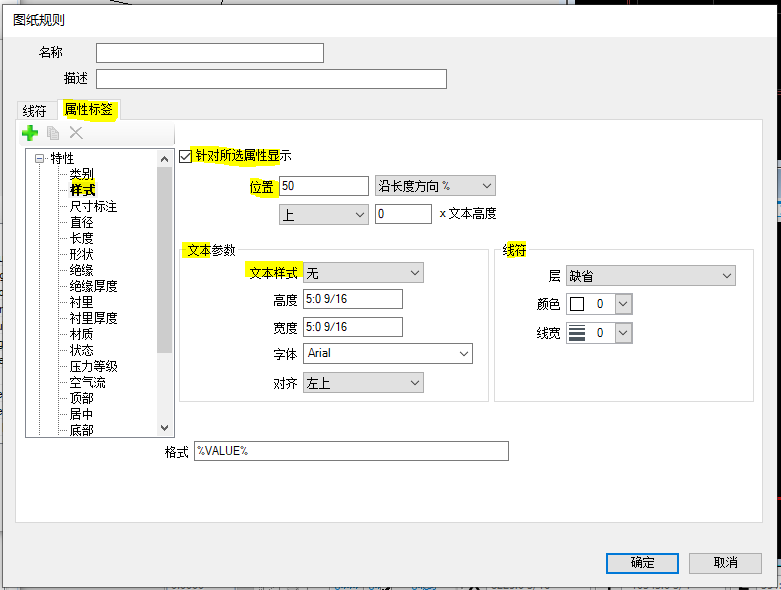This screenshot has height=590, width=781.
Task: Click the 位置 value field
Action: 324,186
